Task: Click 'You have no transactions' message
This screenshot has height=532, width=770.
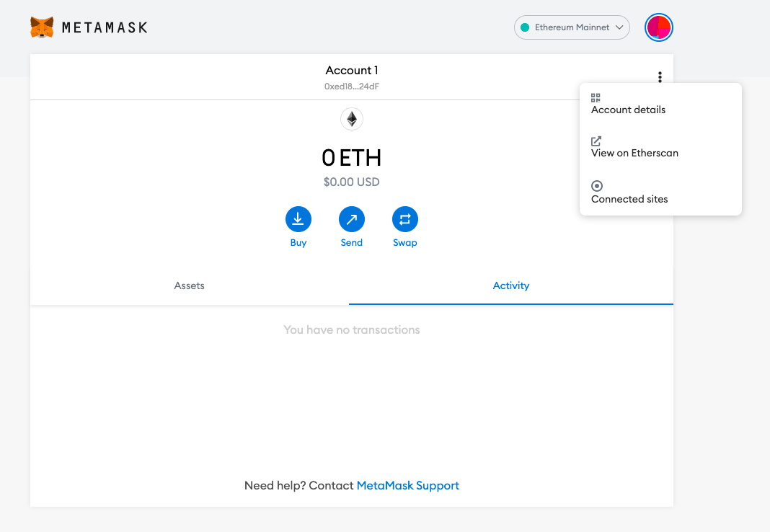Action: pyautogui.click(x=352, y=330)
